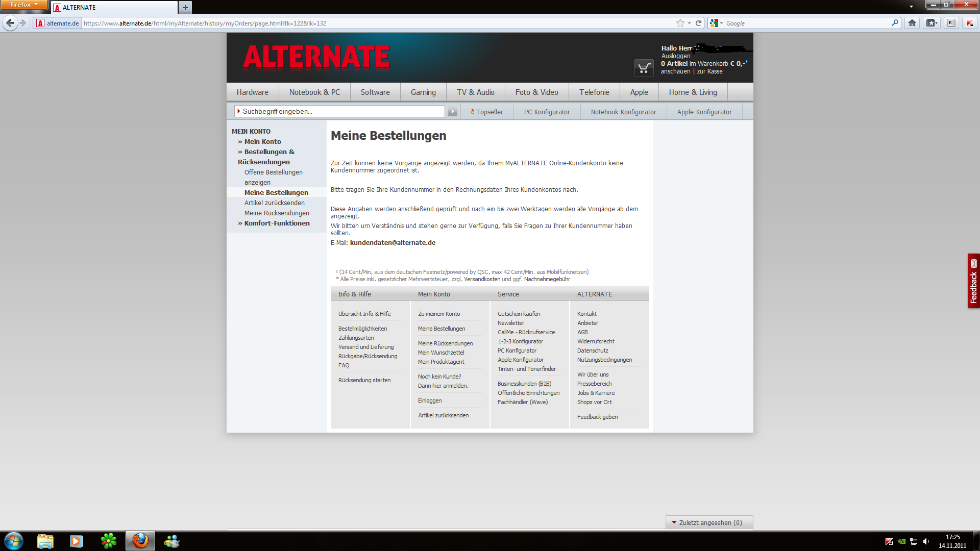The width and height of the screenshot is (980, 551).
Task: Expand the Zuletzt angesehen panel
Action: point(709,522)
